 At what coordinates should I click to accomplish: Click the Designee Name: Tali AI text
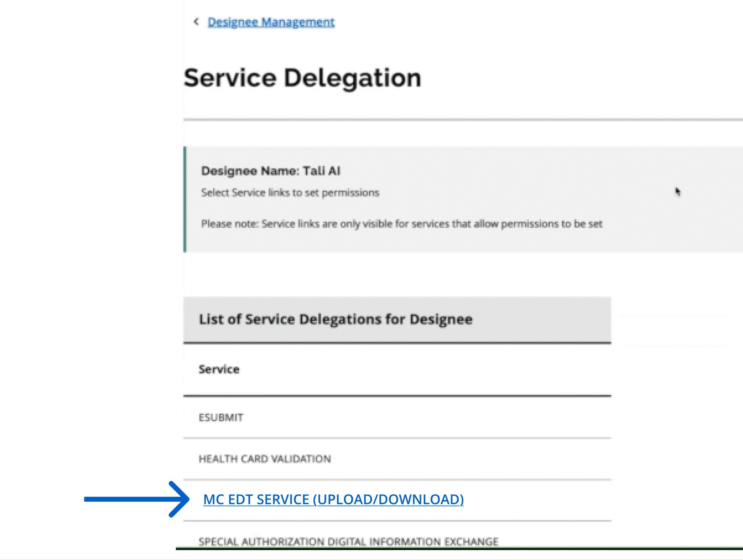pyautogui.click(x=271, y=171)
